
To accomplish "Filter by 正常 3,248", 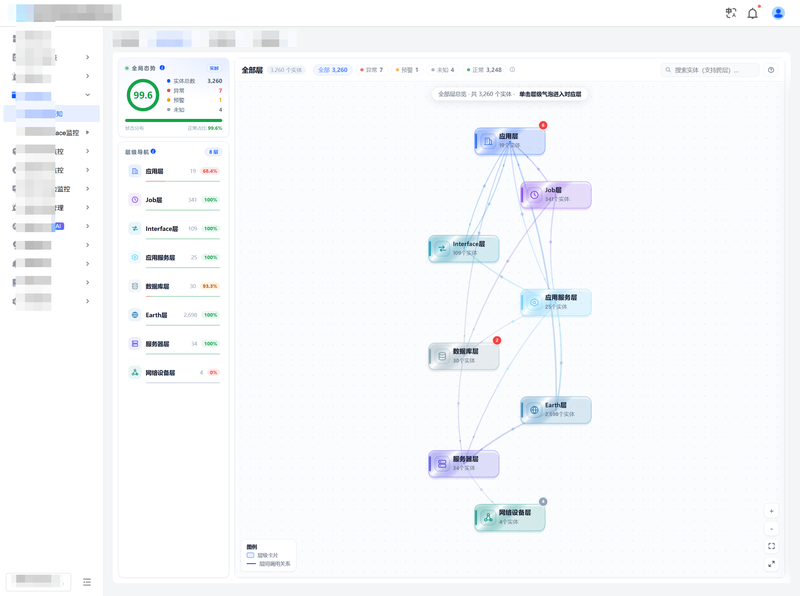I will (x=484, y=70).
